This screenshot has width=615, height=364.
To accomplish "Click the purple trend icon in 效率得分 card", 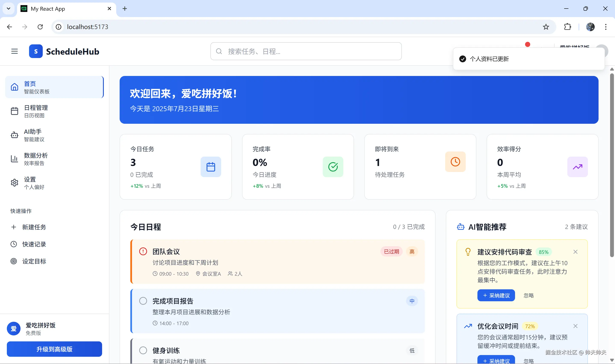I will click(x=577, y=167).
